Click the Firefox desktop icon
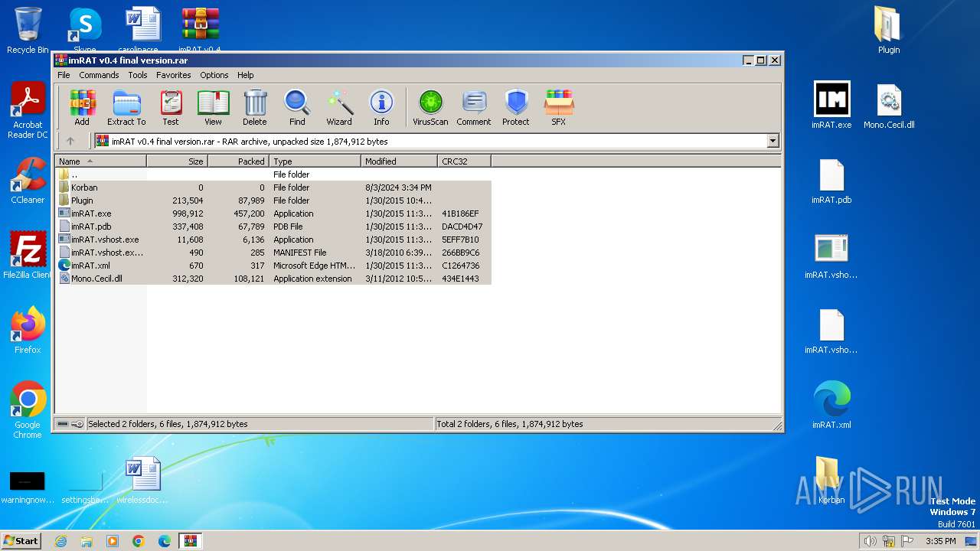Image resolution: width=980 pixels, height=551 pixels. pyautogui.click(x=28, y=331)
